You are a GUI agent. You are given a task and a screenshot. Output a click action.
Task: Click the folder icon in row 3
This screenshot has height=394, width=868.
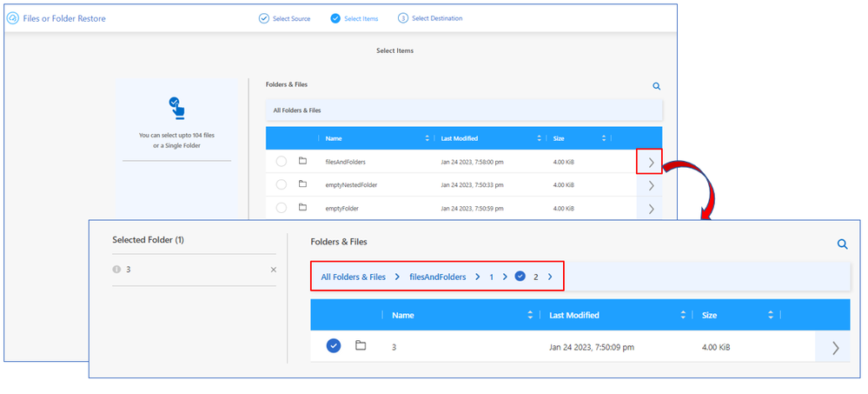(361, 346)
